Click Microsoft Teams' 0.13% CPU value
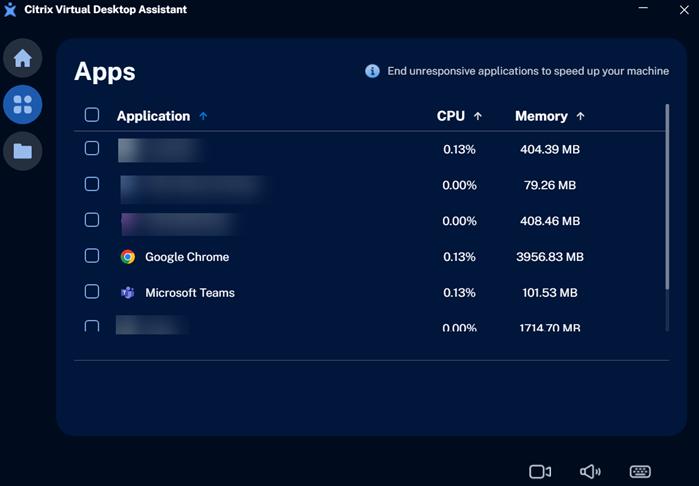Image resolution: width=699 pixels, height=486 pixels. pyautogui.click(x=459, y=293)
